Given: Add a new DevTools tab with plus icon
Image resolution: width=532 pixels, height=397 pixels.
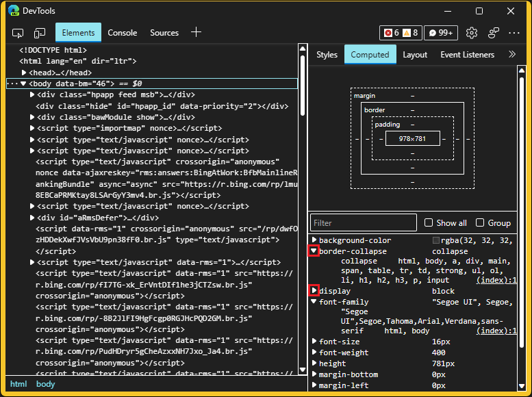Looking at the screenshot, I should pyautogui.click(x=196, y=33).
